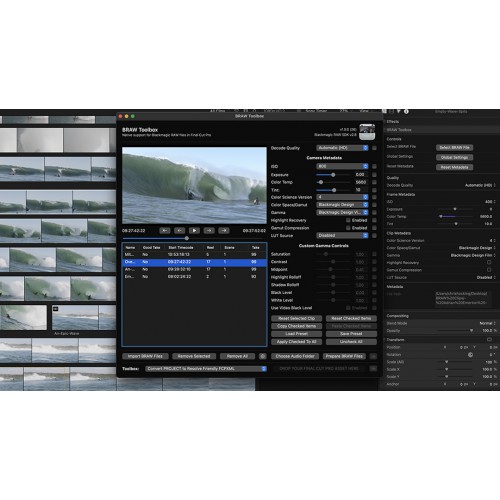
Task: Click the Reset Metadata button in the inspector
Action: [454, 167]
